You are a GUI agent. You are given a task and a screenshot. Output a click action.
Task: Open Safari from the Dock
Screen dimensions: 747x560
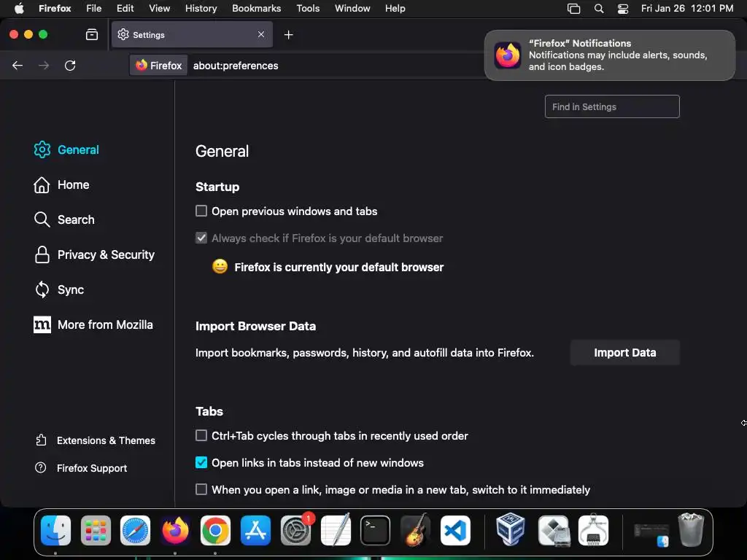point(135,530)
